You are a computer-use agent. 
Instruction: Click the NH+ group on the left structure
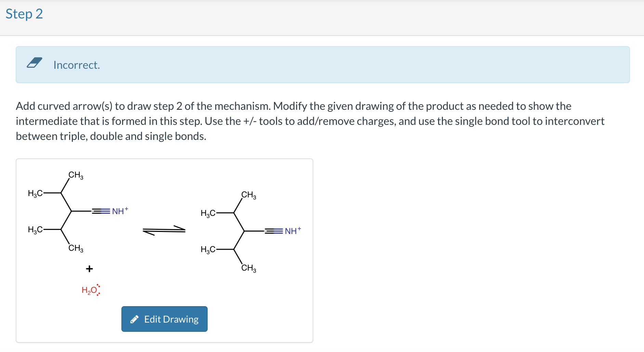pos(119,211)
